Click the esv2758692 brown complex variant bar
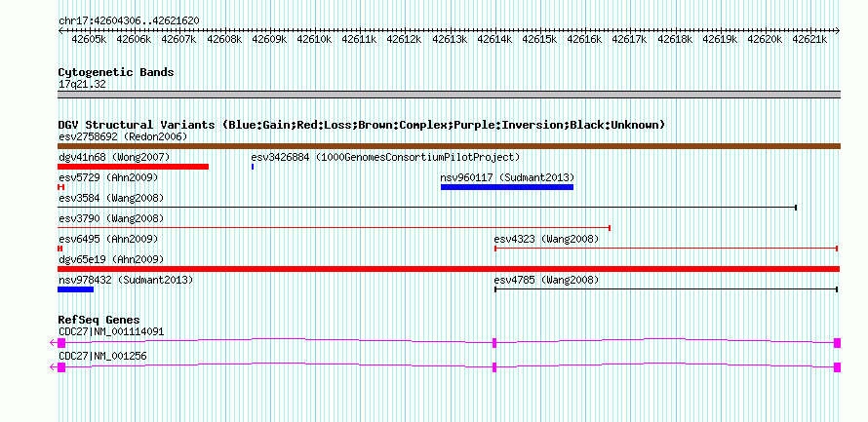The height and width of the screenshot is (422, 868). tap(449, 146)
